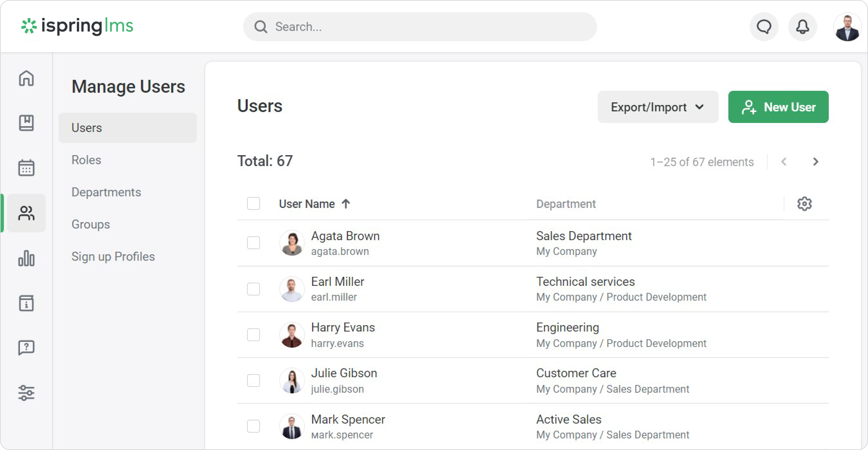Open the Reports bar chart icon
This screenshot has height=450, width=868.
pyautogui.click(x=26, y=258)
